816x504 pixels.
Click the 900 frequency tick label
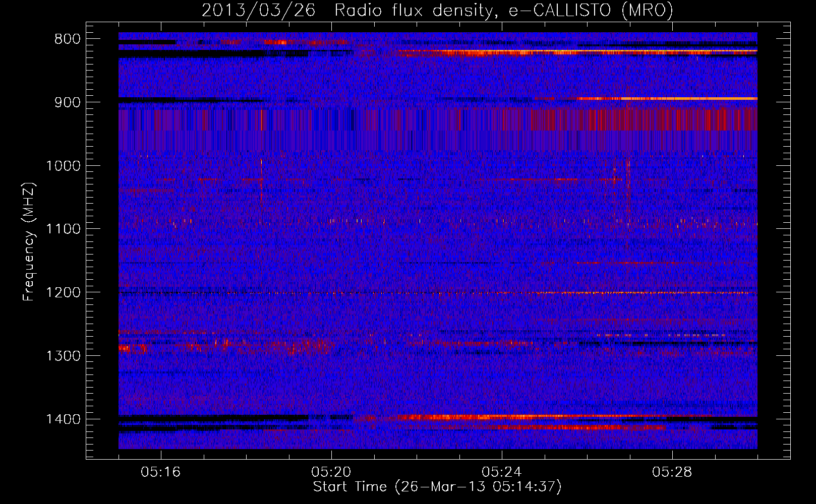pos(68,102)
